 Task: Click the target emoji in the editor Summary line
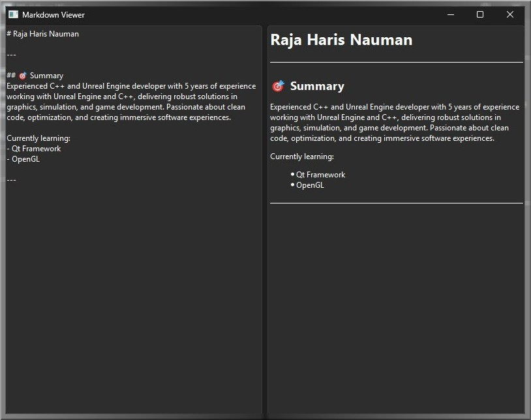[x=22, y=76]
